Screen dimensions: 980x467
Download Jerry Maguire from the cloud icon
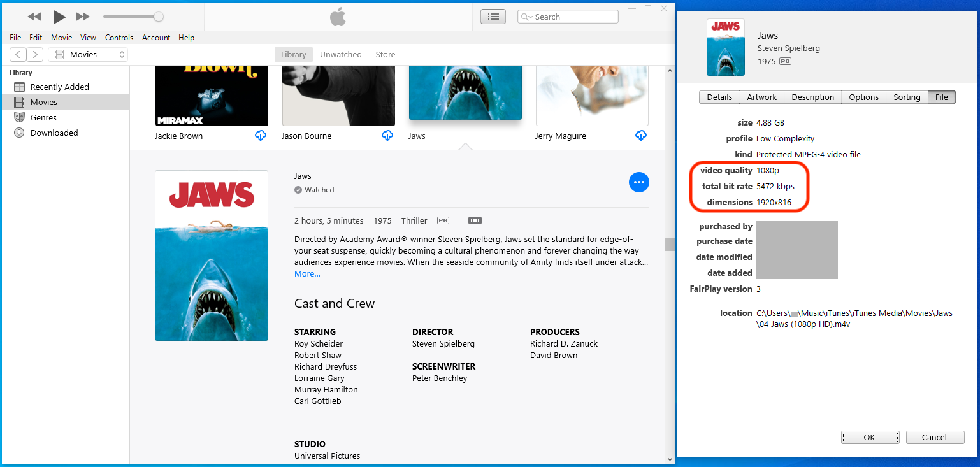click(x=641, y=136)
